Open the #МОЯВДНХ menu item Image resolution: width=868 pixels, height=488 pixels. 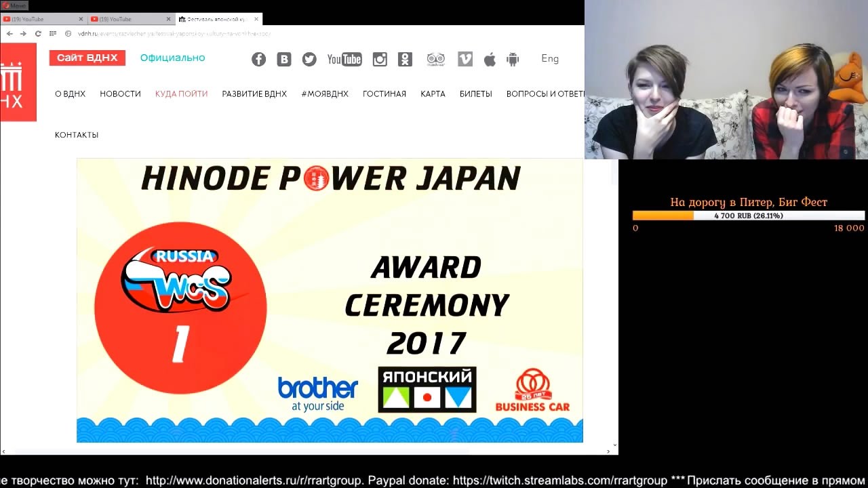(325, 94)
